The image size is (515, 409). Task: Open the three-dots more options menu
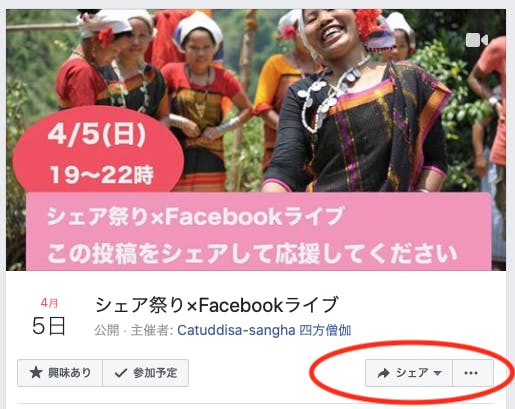473,373
